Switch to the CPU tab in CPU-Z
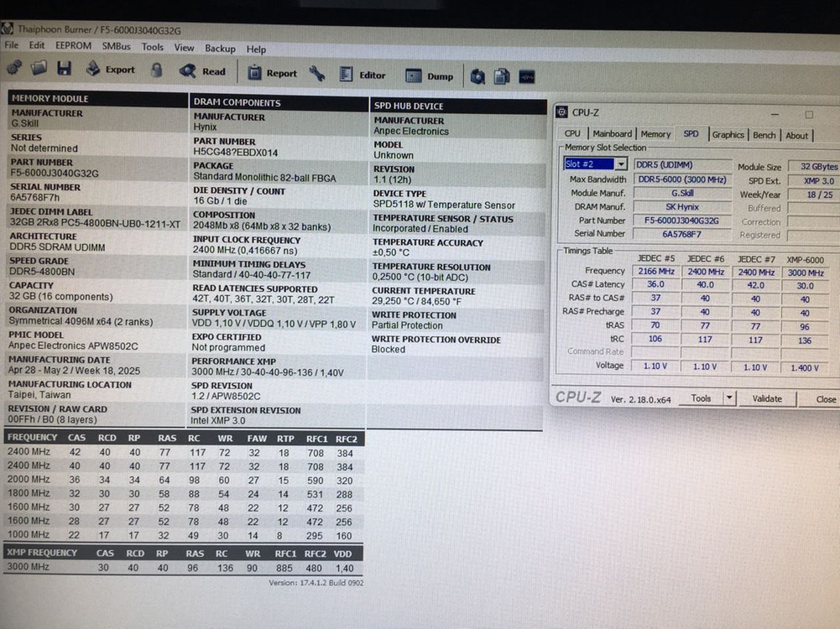This screenshot has width=840, height=629. (x=572, y=133)
